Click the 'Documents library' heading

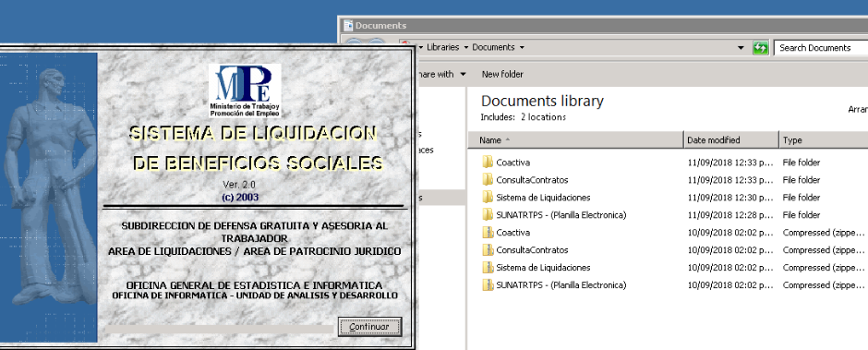tap(542, 102)
